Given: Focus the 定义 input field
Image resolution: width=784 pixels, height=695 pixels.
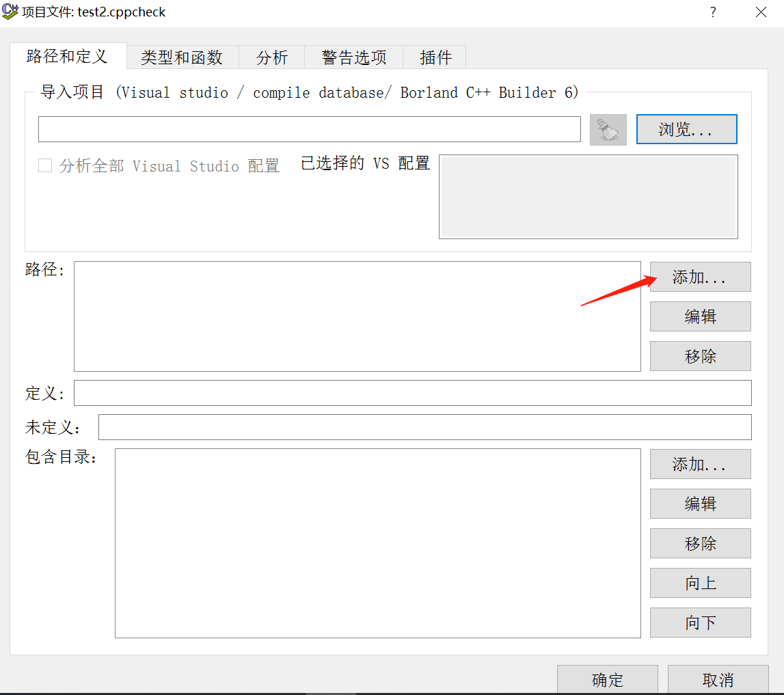Looking at the screenshot, I should click(412, 393).
